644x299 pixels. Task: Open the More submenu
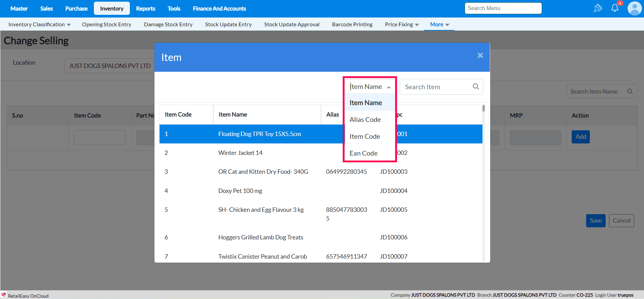coord(439,25)
